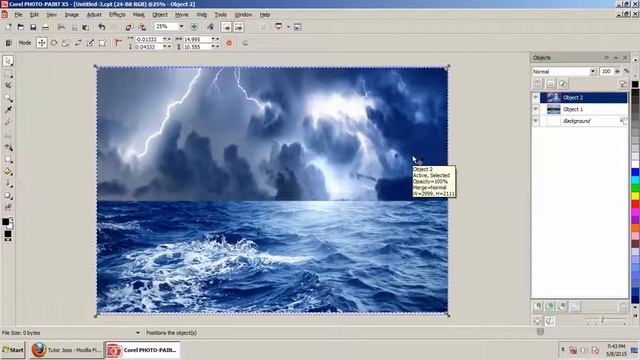Save the image with the floppy disk icon
The height and width of the screenshot is (360, 640).
[x=33, y=27]
